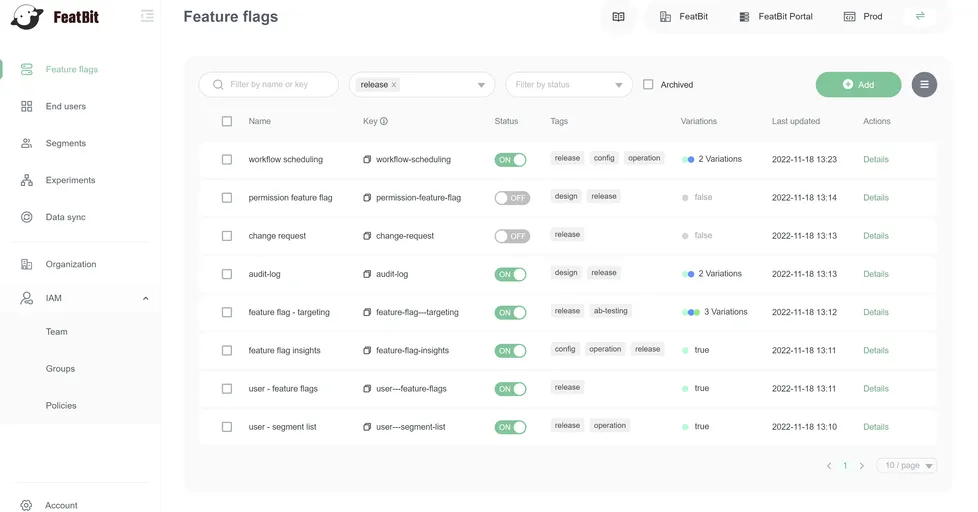Check the Archived checkbox

(x=648, y=84)
